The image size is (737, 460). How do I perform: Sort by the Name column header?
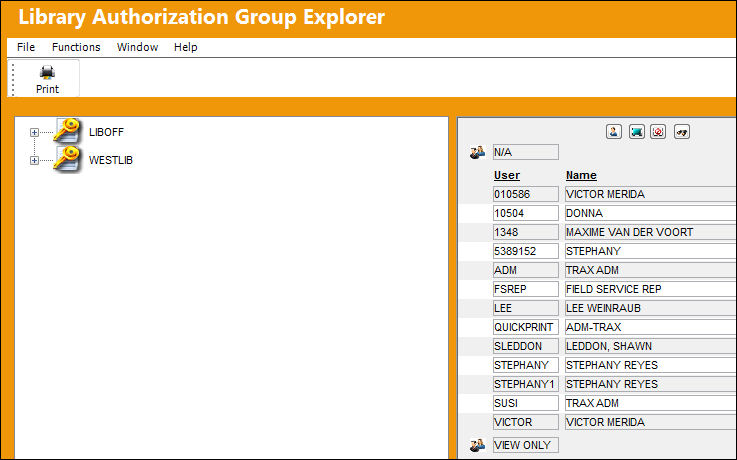pos(581,175)
